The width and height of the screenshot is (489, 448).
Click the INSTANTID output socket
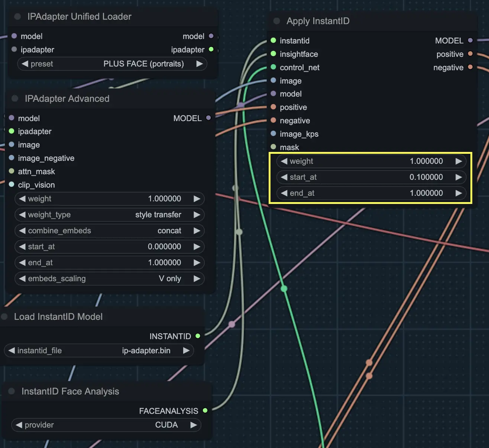pos(198,336)
